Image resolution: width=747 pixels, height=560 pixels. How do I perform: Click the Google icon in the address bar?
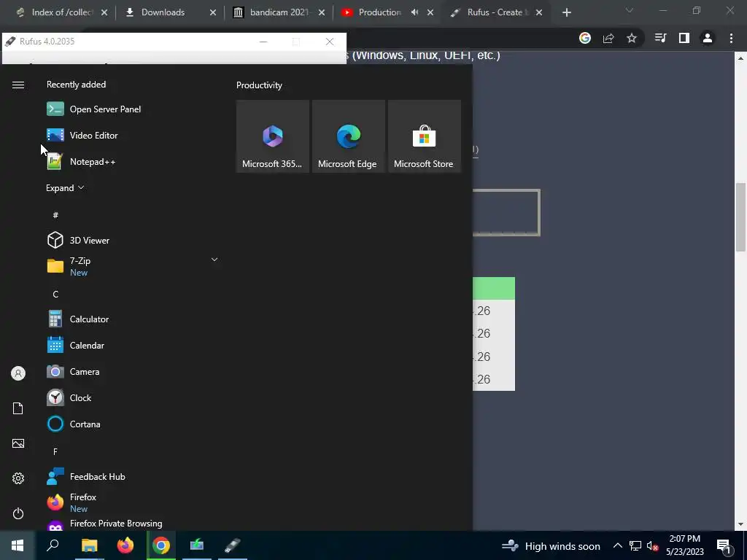[585, 38]
